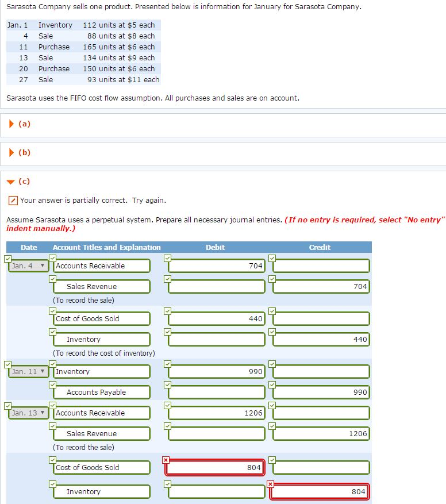Click the Inventory field with 440 credit
The height and width of the screenshot is (504, 446).
pyautogui.click(x=102, y=340)
